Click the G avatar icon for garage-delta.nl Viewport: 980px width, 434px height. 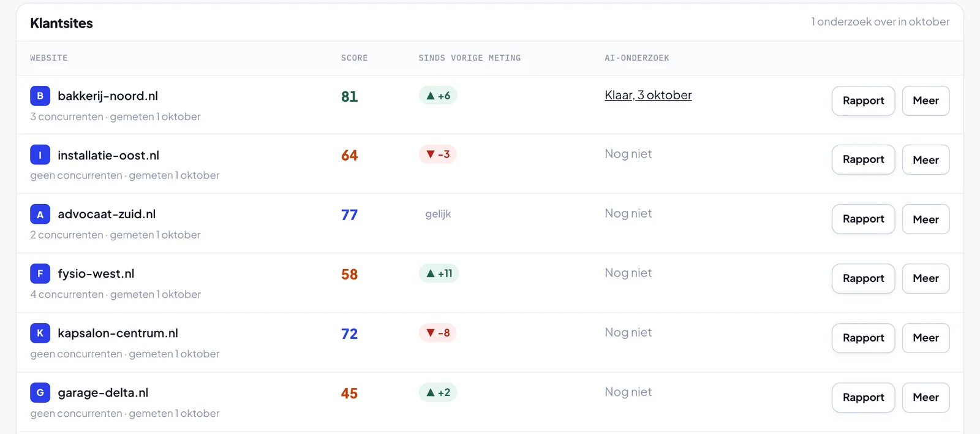[40, 393]
